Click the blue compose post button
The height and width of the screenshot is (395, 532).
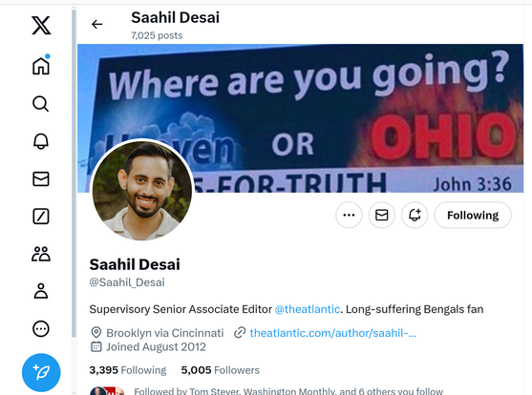[x=41, y=372]
